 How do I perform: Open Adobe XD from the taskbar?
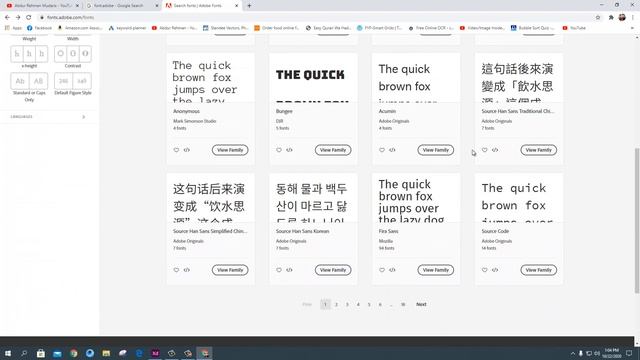coord(155,353)
